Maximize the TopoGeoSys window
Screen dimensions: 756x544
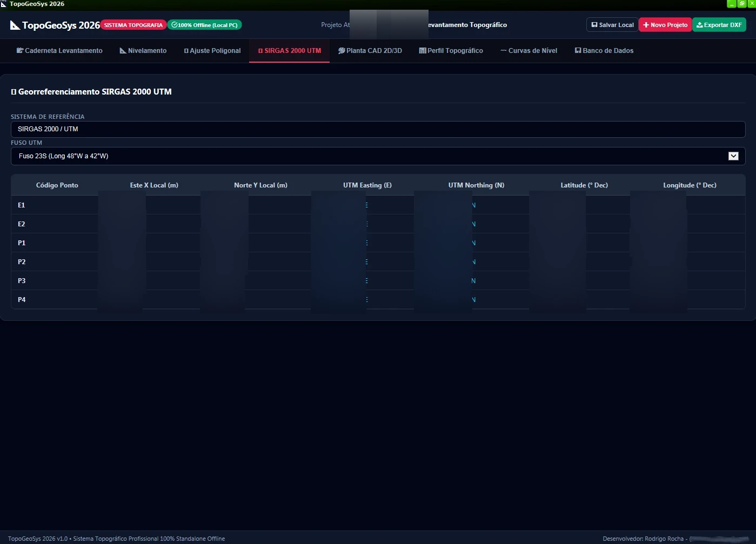(x=741, y=4)
